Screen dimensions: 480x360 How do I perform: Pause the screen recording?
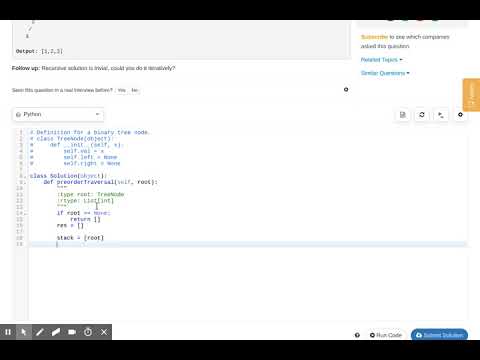tap(8, 332)
